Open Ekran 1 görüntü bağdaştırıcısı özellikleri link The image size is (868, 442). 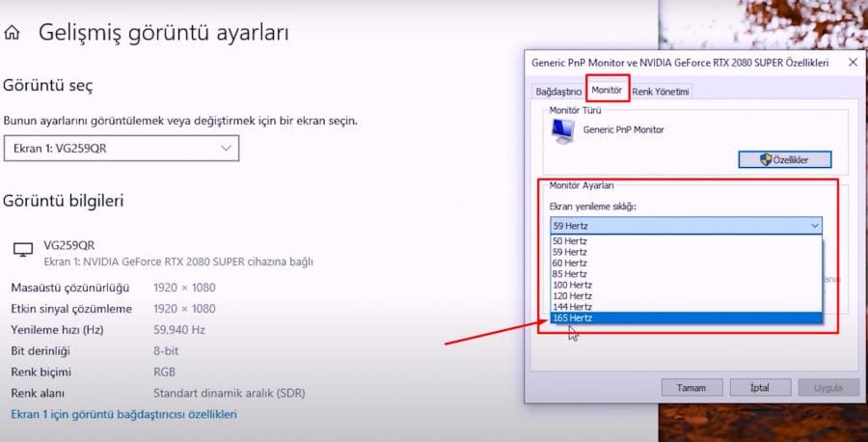123,414
